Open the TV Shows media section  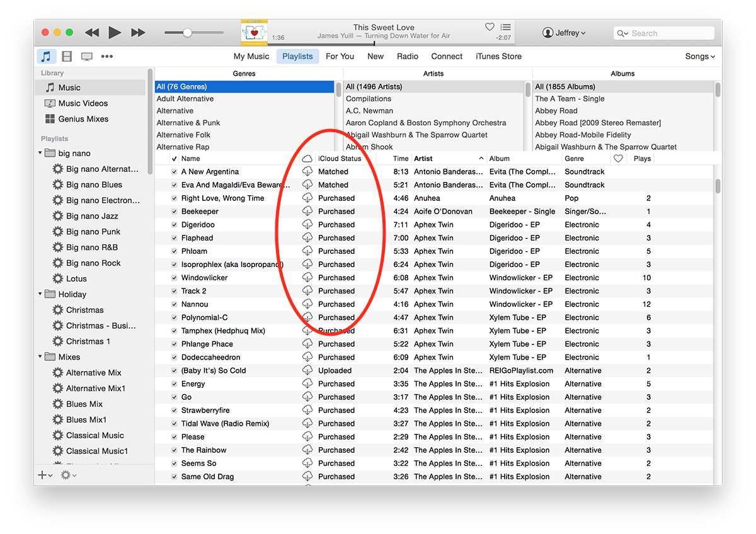click(87, 56)
